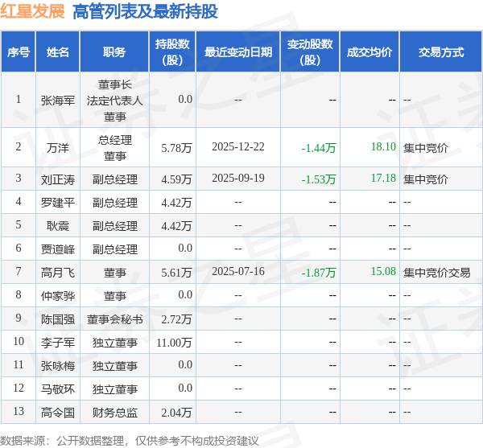Select the 持股数(股) column header

(172, 51)
